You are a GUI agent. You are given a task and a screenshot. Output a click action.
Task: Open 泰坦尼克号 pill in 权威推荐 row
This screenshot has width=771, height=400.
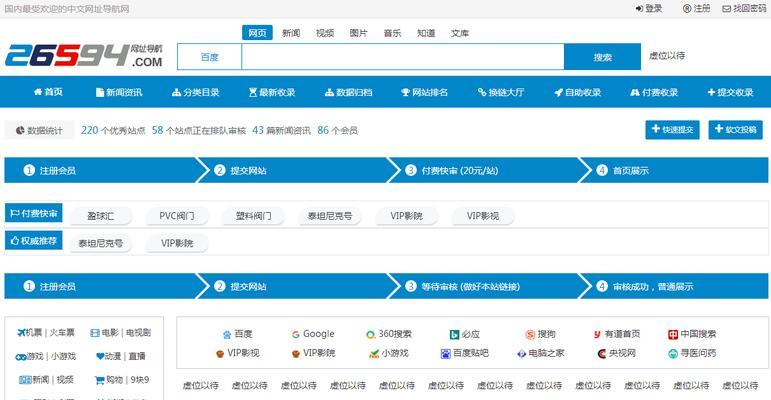100,243
